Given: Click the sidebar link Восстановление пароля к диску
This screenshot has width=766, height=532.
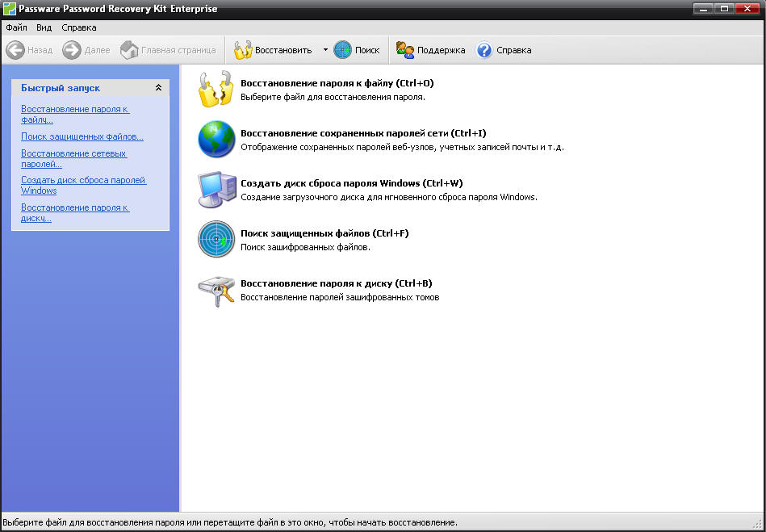Looking at the screenshot, I should (75, 212).
